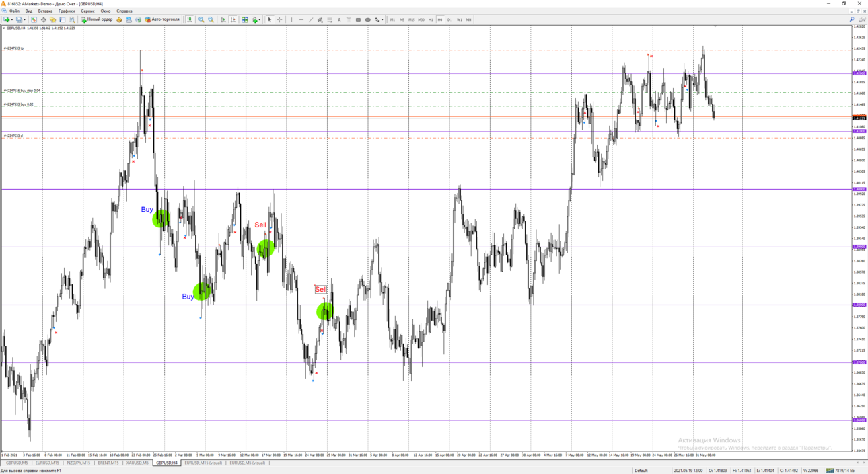Select the text A tool
The height and width of the screenshot is (474, 868).
tap(339, 19)
